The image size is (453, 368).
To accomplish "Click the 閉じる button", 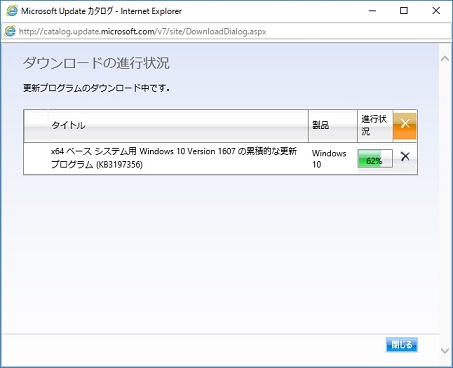I will click(402, 344).
